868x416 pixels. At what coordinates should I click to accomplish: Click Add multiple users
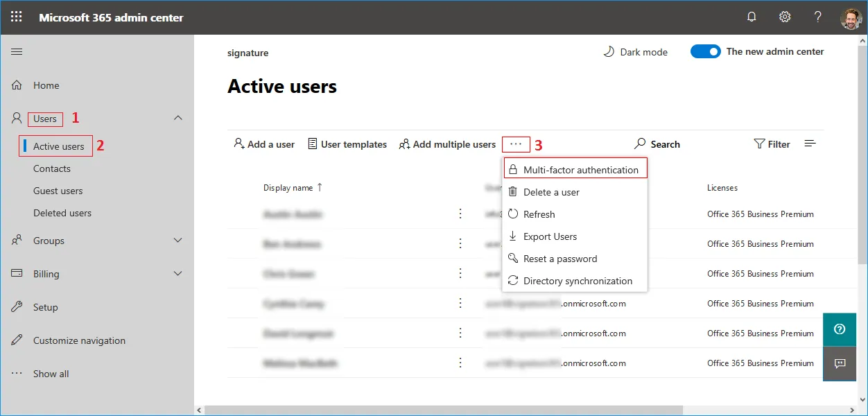447,144
